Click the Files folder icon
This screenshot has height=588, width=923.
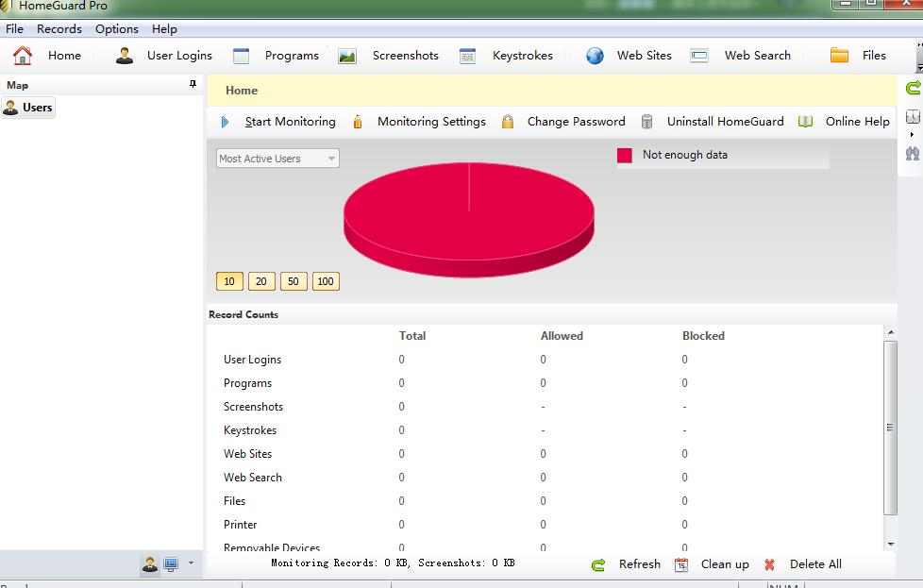tap(839, 56)
